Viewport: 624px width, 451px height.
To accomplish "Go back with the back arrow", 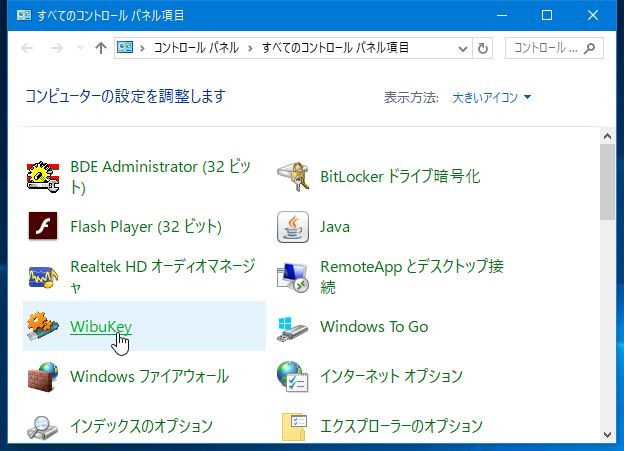I will [x=27, y=48].
